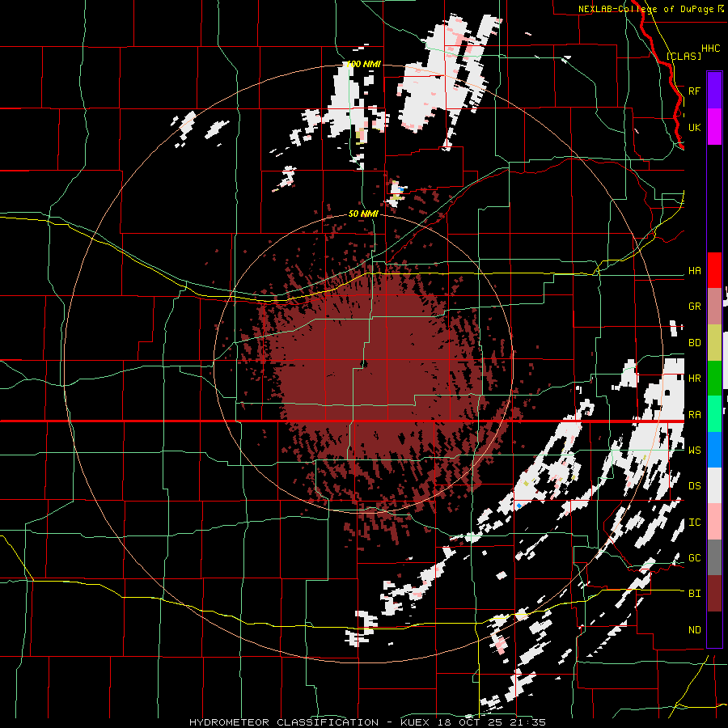Click the NEXLAB-College of DuPage credit text

click(x=645, y=9)
